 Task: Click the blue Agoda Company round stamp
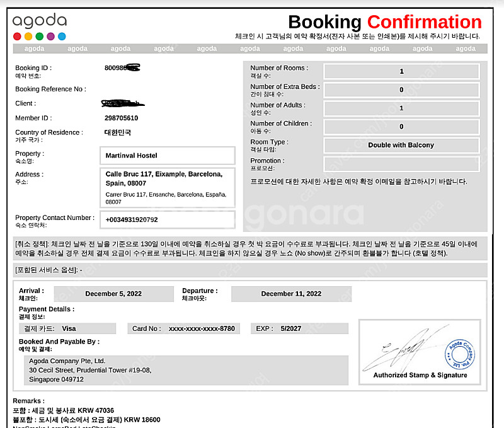pos(460,354)
